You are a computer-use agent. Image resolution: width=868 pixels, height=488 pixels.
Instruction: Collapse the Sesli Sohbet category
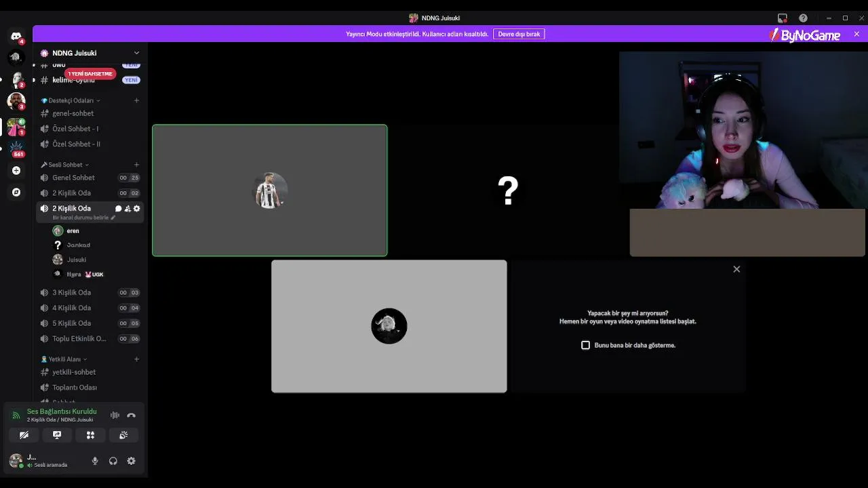64,165
